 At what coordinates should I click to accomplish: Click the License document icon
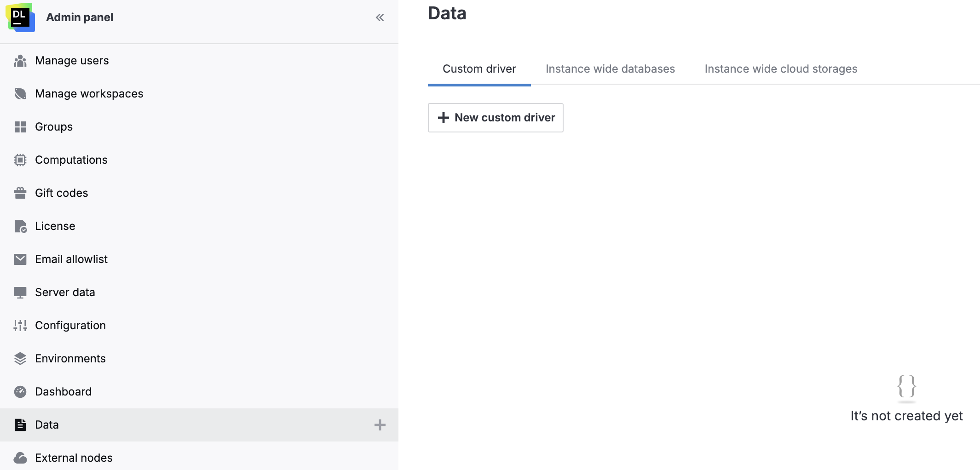[x=20, y=226]
